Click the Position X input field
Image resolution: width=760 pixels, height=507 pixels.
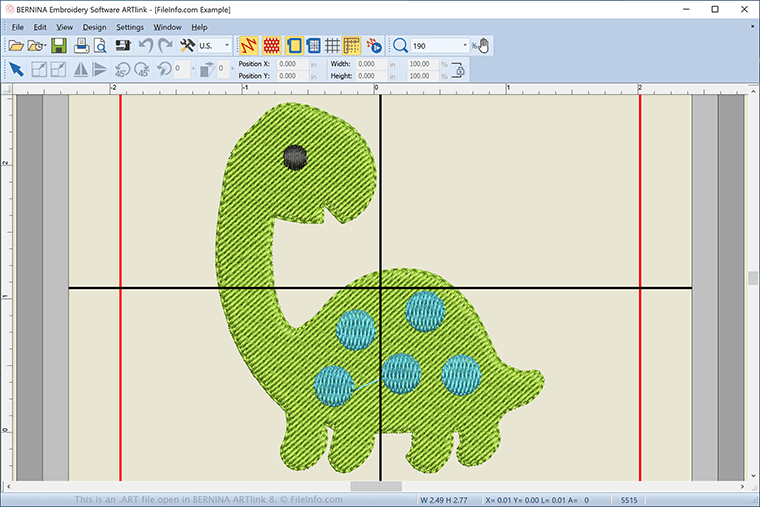click(x=293, y=63)
